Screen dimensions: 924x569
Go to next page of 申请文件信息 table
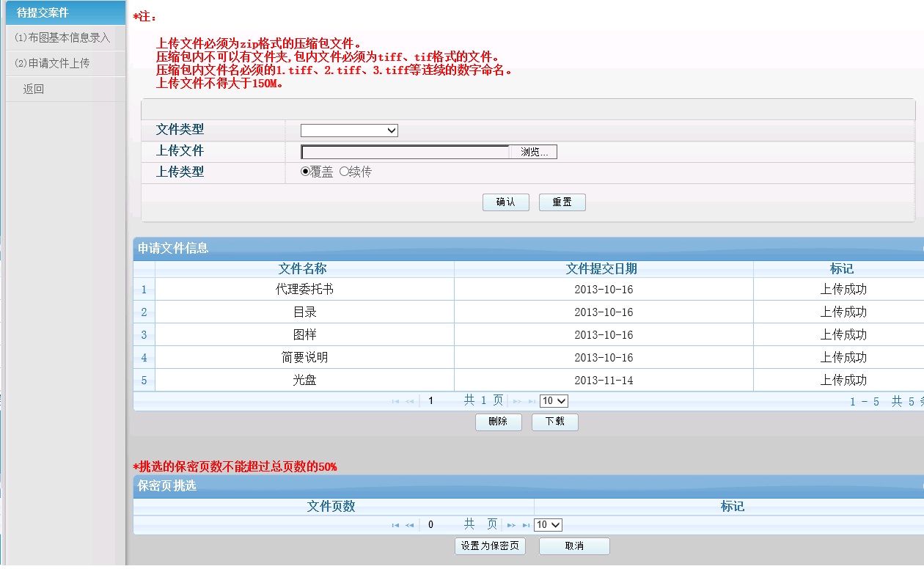[x=516, y=401]
